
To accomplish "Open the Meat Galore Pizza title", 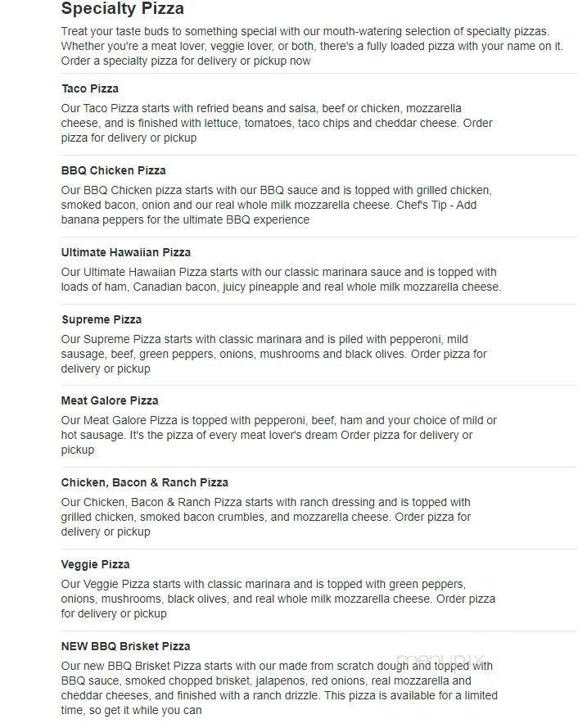I will [110, 400].
